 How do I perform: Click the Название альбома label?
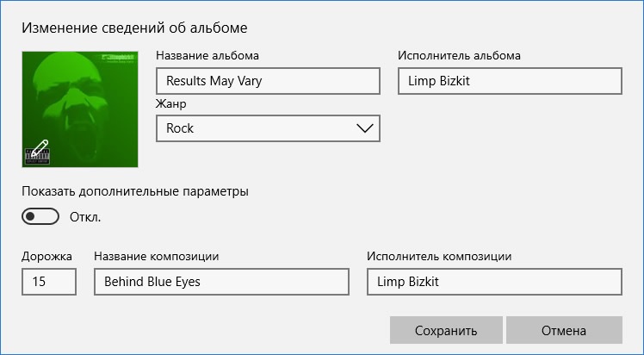(207, 55)
